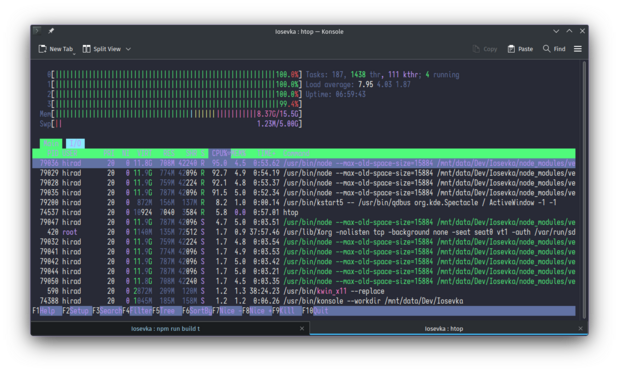Click the F2 Setup function key

[x=77, y=311]
